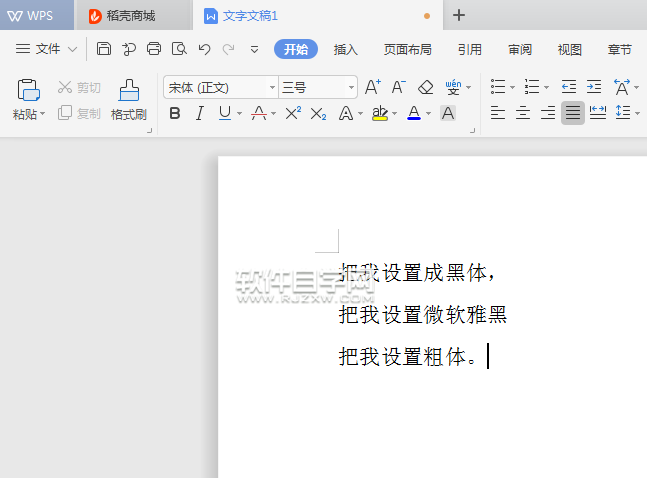Open the Line Spacing dropdown arrow
The width and height of the screenshot is (647, 478).
(638, 114)
